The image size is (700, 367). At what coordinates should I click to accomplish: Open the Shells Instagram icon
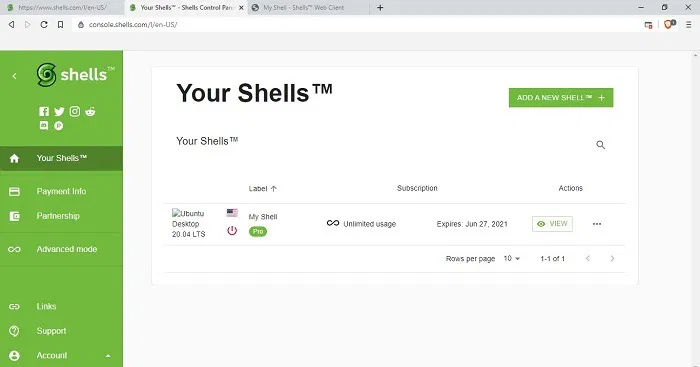(x=75, y=112)
